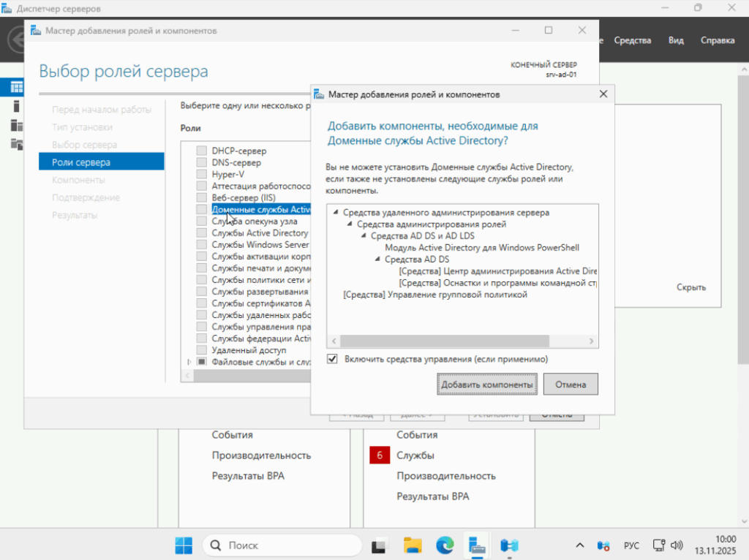Toggle Включить средства управления checkbox
The width and height of the screenshot is (749, 560).
tap(333, 359)
